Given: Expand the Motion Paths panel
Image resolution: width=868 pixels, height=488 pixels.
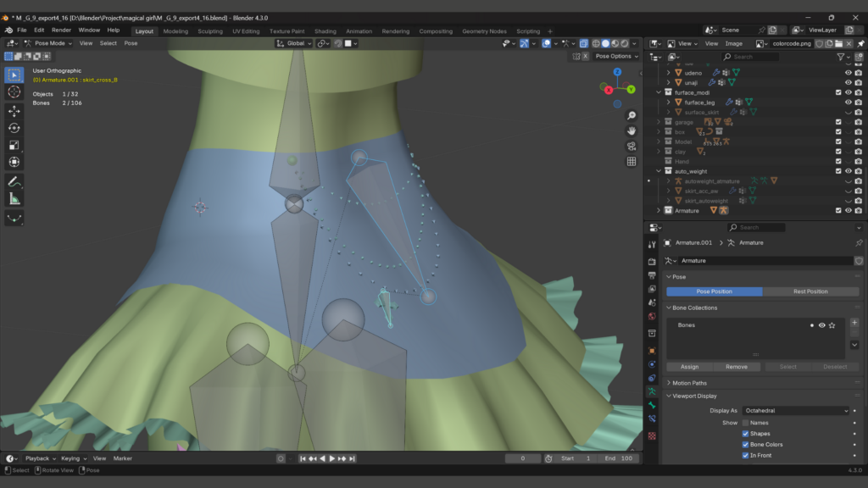Looking at the screenshot, I should pos(689,383).
